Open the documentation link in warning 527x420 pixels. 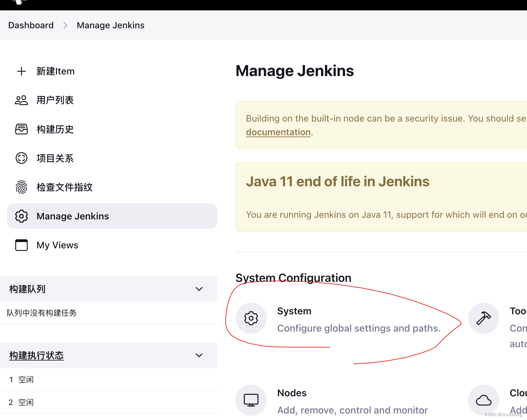click(278, 132)
